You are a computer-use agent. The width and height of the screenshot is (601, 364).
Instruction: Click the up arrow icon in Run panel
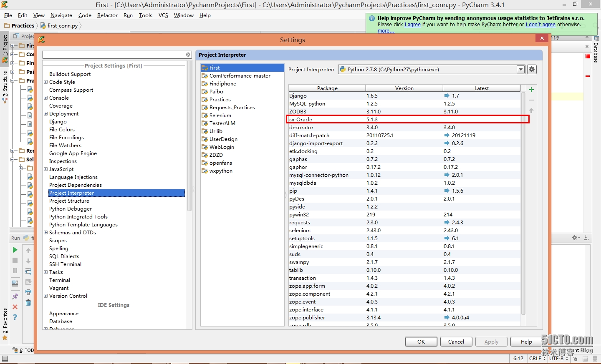[x=28, y=251]
